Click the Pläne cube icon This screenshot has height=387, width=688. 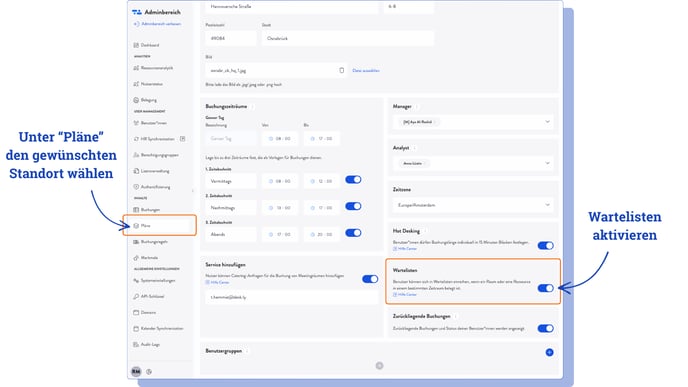pos(136,226)
